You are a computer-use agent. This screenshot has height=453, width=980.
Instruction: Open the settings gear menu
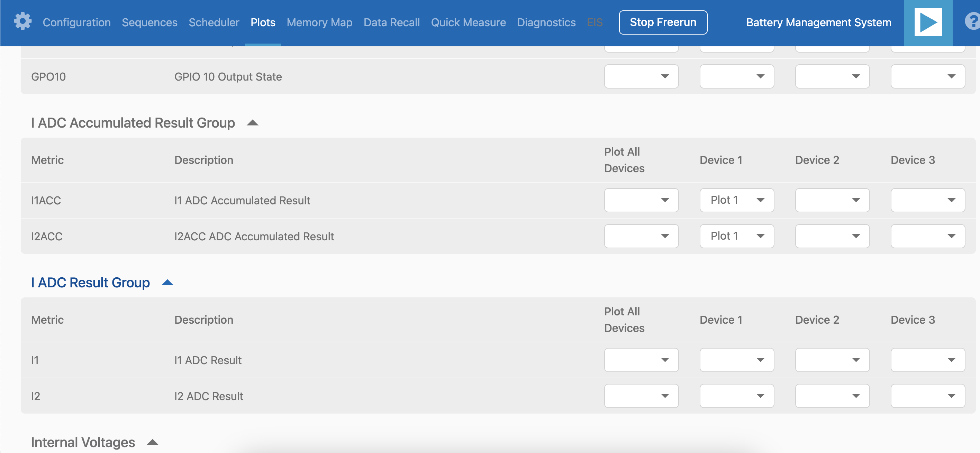point(23,22)
